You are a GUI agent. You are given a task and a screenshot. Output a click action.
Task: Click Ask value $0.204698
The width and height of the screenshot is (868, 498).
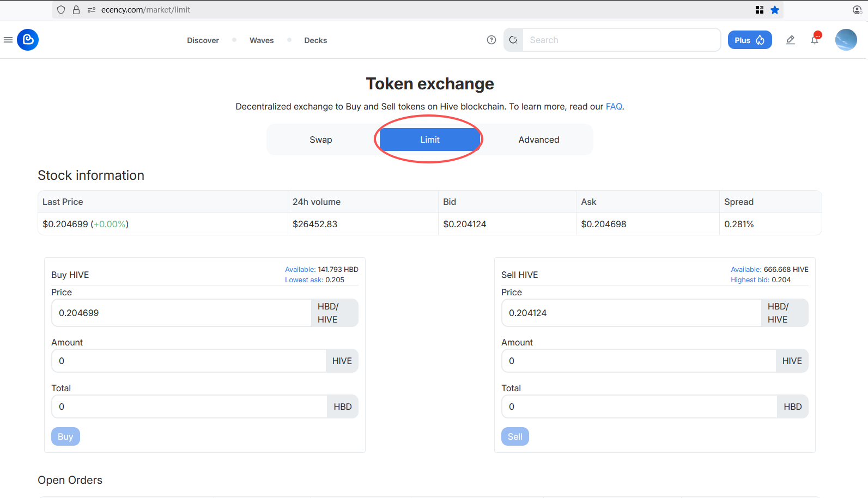click(x=604, y=224)
